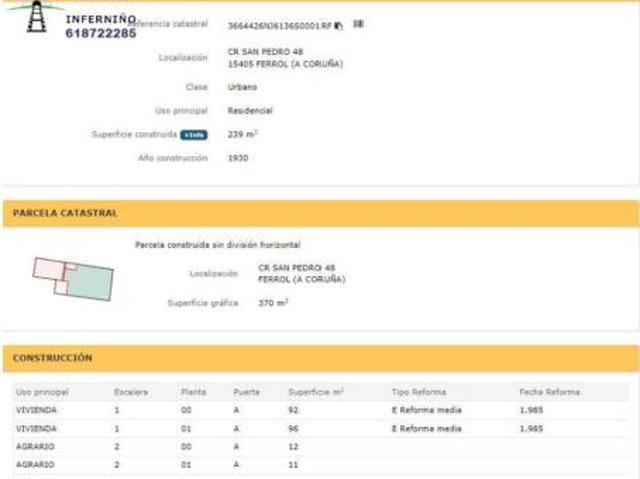Click the PARCELA CATASTRAL section header

click(321, 213)
